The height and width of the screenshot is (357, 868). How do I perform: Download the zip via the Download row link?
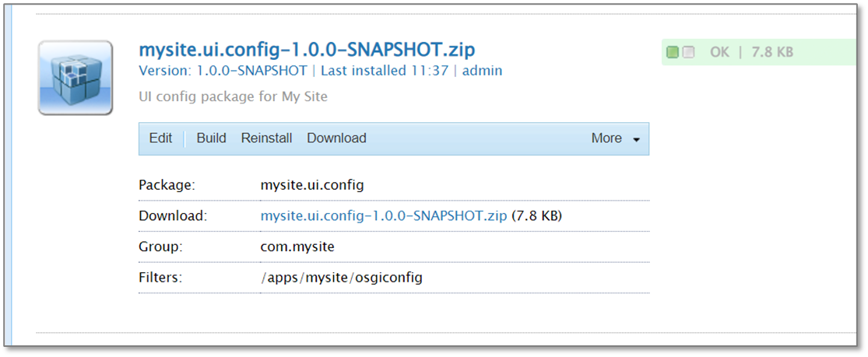coord(384,215)
